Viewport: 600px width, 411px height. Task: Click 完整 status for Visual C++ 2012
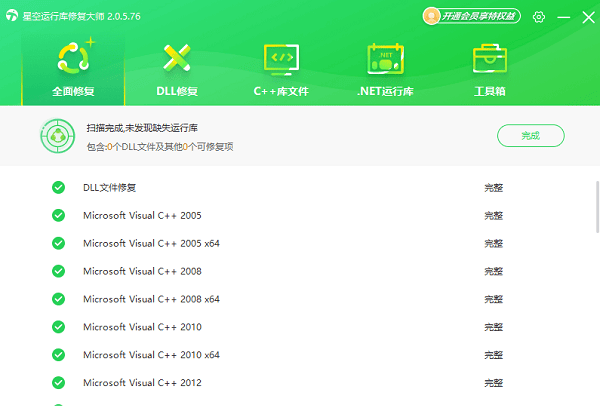(493, 383)
